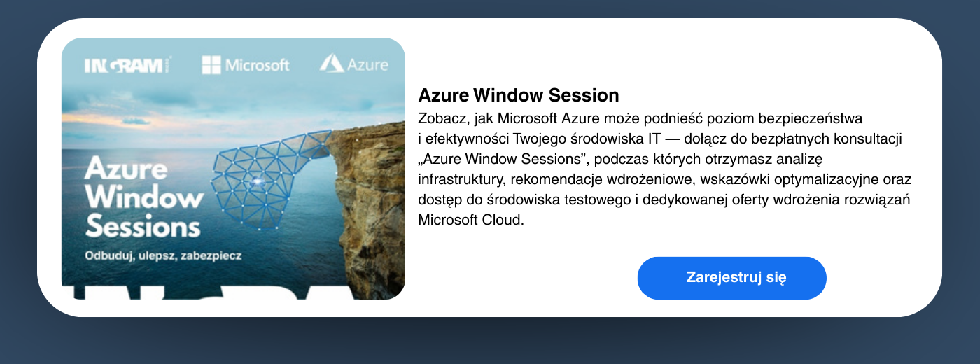Click the Microsoft four-square logo icon
Image resolution: width=980 pixels, height=364 pixels.
(x=211, y=65)
